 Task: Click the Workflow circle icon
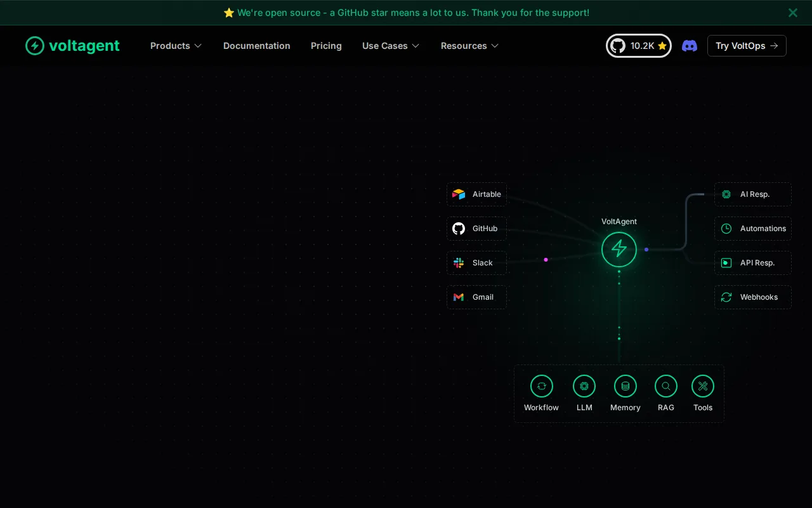tap(542, 386)
